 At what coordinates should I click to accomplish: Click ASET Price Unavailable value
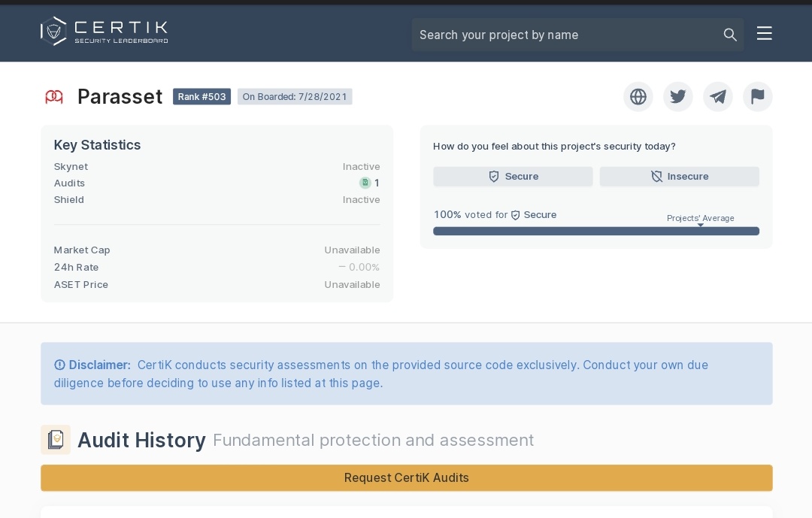point(352,284)
